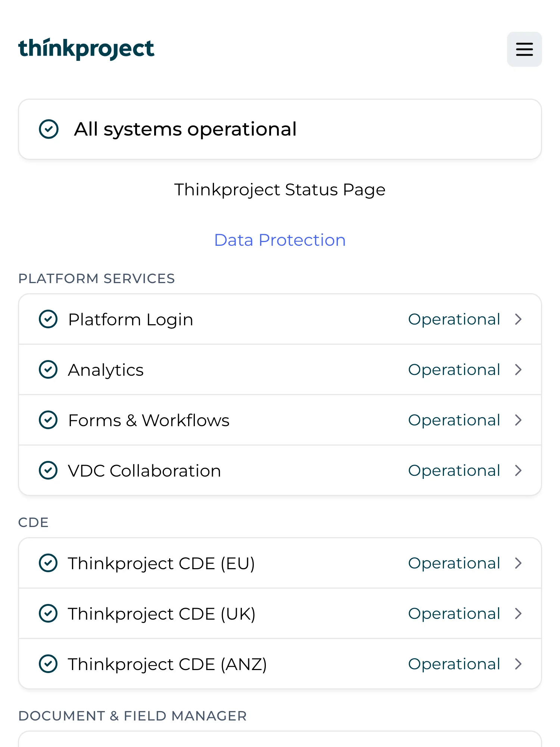Image resolution: width=560 pixels, height=747 pixels.
Task: Click the Forms & Workflows check icon
Action: pos(48,420)
